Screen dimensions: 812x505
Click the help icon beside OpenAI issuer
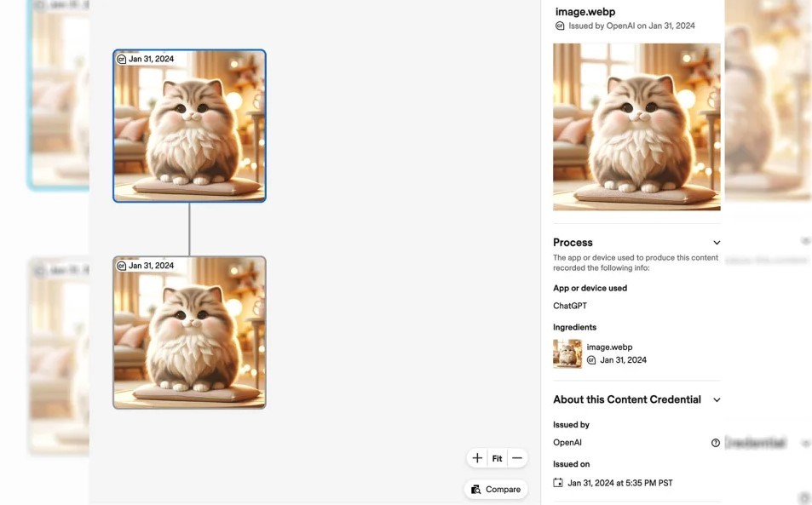(x=715, y=443)
